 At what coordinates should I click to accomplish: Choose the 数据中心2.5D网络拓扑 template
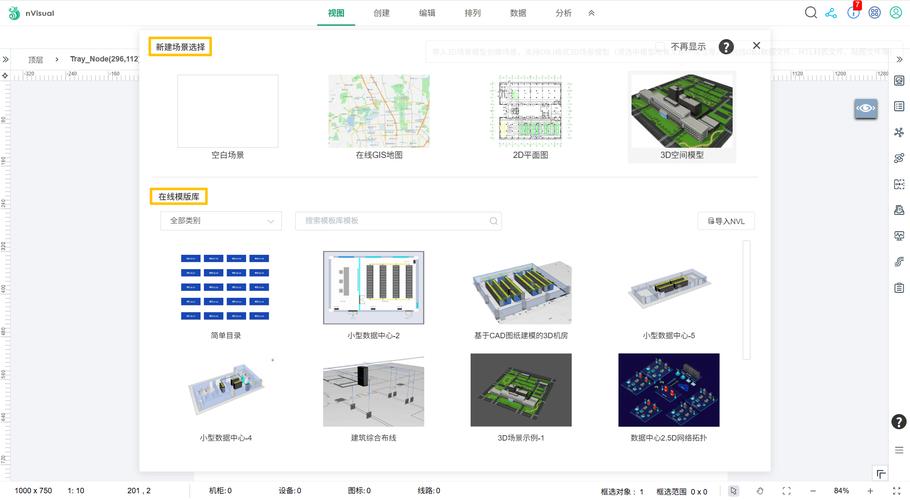pos(669,398)
